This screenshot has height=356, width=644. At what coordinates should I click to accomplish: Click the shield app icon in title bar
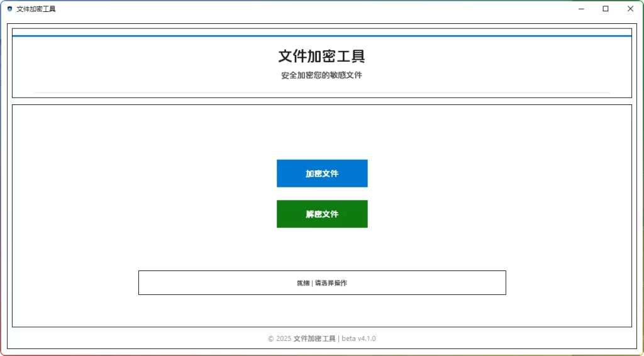(x=9, y=9)
